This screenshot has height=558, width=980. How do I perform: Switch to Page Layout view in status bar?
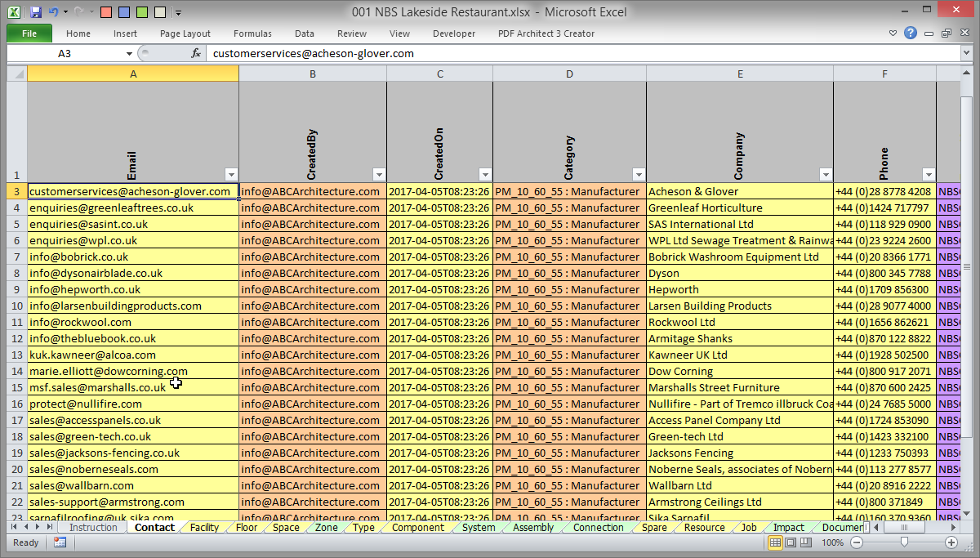click(x=789, y=542)
